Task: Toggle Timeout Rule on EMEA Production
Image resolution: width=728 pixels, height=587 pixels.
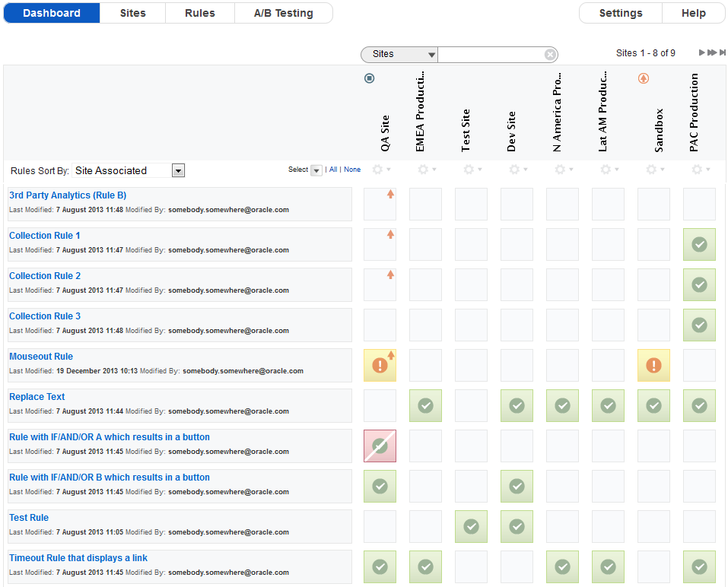Action: (426, 567)
